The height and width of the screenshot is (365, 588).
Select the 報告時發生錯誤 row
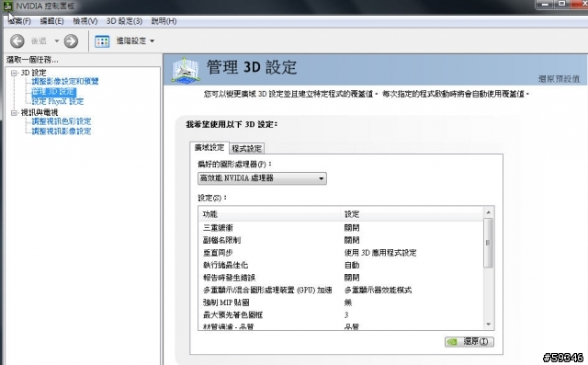(x=341, y=278)
